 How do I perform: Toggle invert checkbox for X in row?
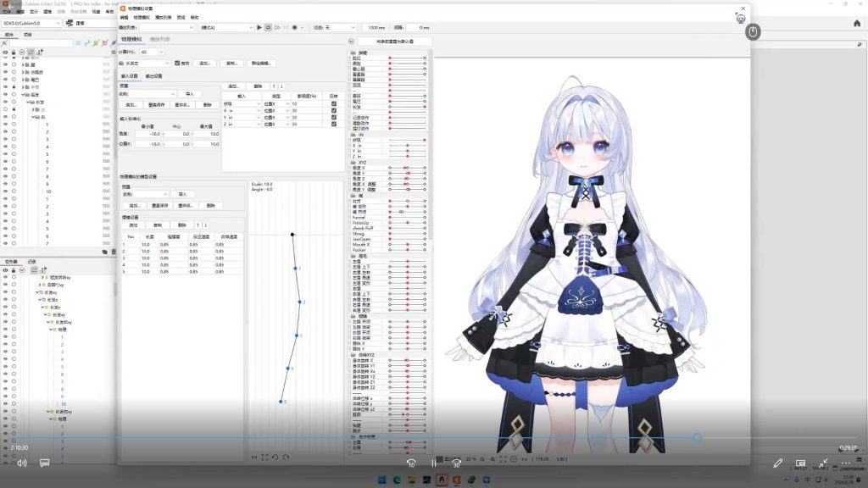point(334,111)
